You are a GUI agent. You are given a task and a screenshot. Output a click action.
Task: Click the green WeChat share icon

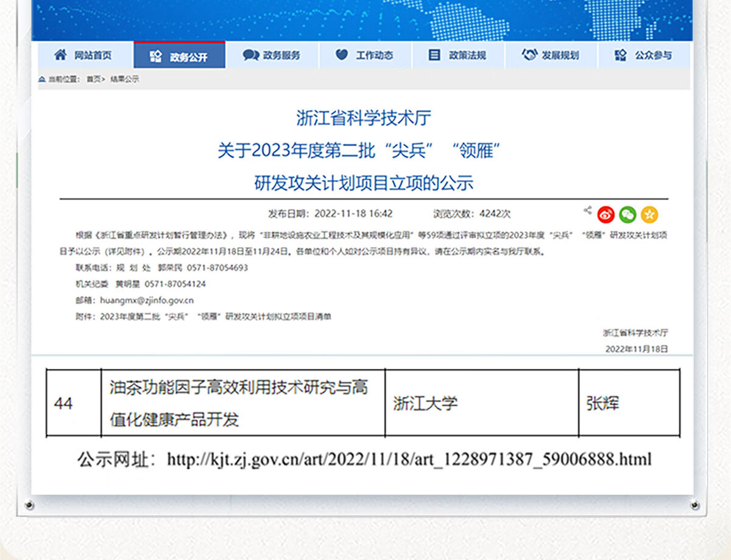[x=627, y=215]
